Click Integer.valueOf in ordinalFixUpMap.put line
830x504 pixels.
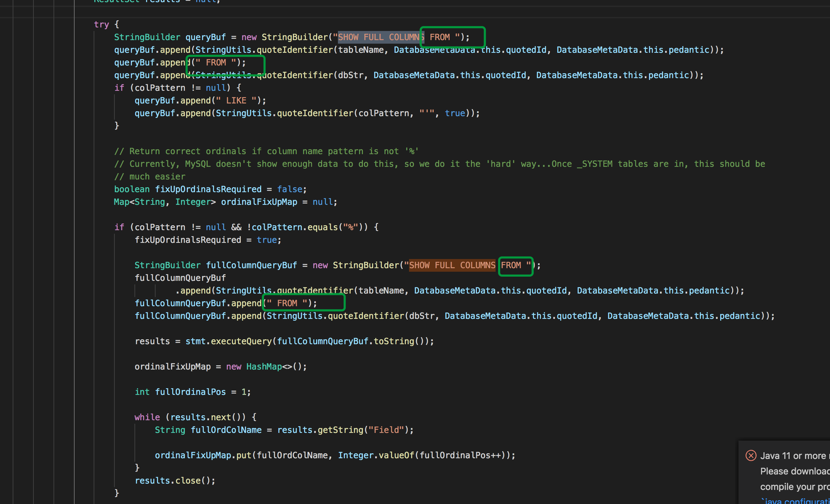375,455
